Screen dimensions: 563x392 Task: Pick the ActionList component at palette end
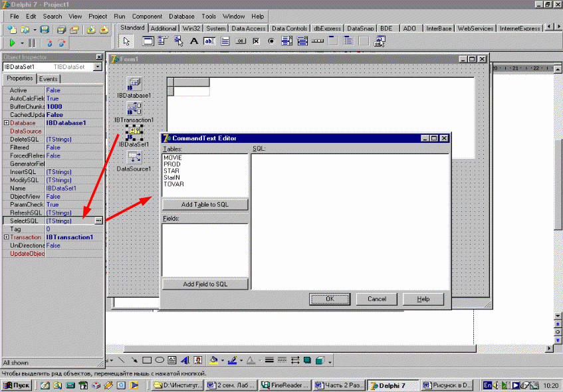pyautogui.click(x=380, y=41)
